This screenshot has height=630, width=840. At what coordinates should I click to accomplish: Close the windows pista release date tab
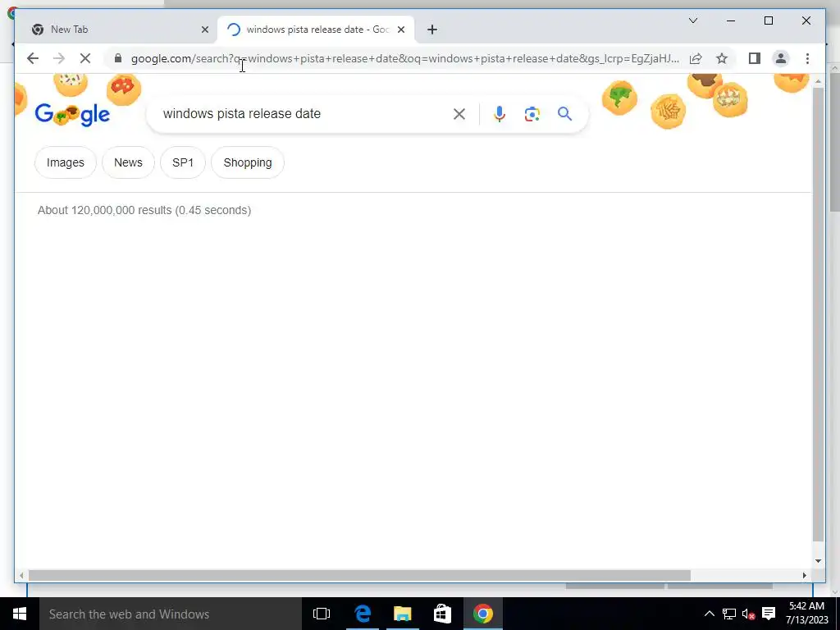401,30
